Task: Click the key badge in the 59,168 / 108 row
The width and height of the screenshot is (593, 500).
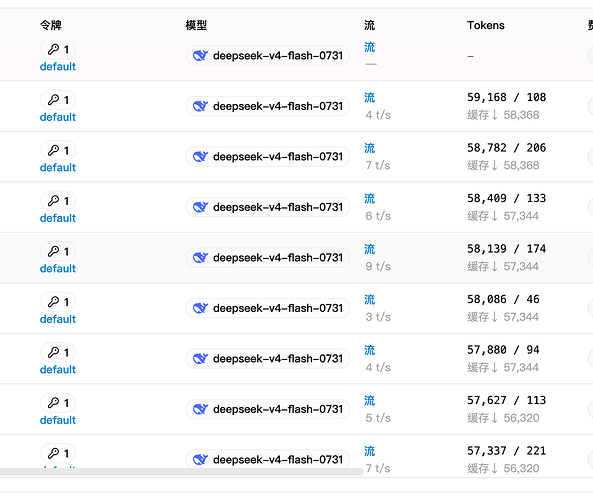Action: pos(58,100)
